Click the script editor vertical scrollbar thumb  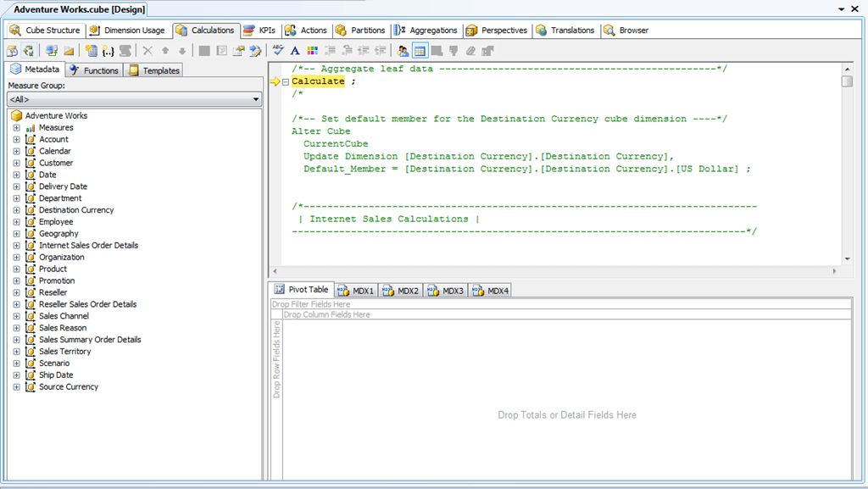point(847,81)
